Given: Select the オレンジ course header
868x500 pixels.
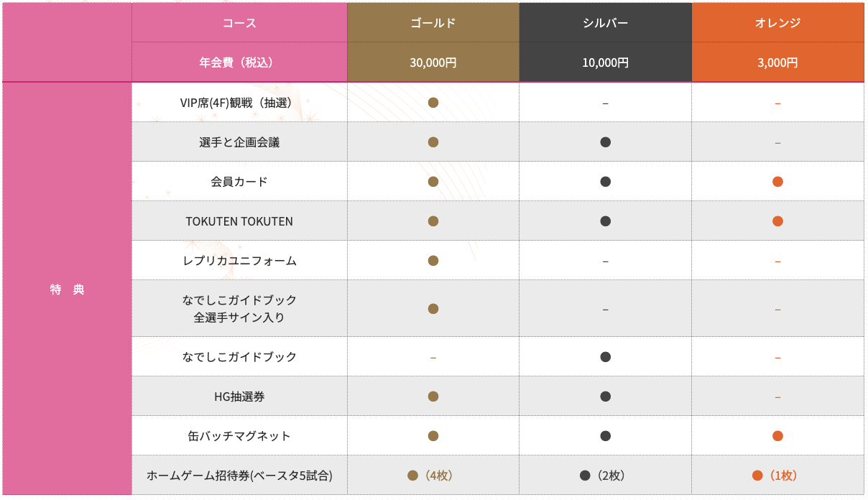Looking at the screenshot, I should pyautogui.click(x=777, y=23).
